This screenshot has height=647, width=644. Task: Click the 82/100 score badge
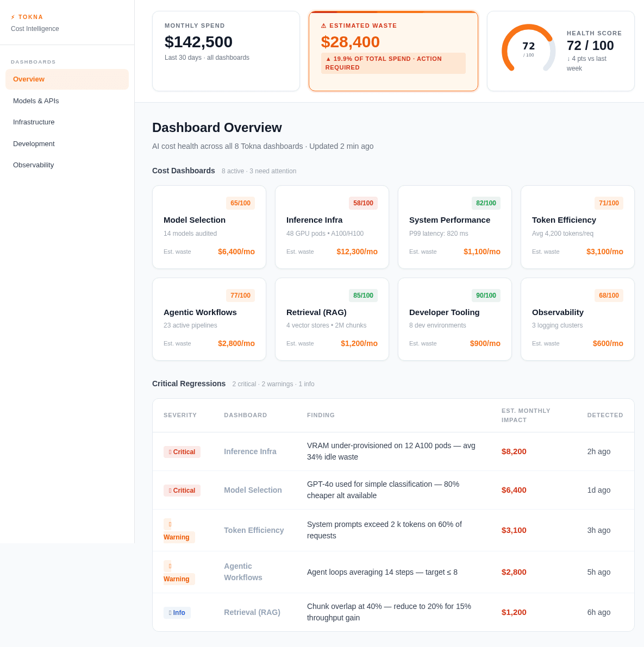(486, 203)
